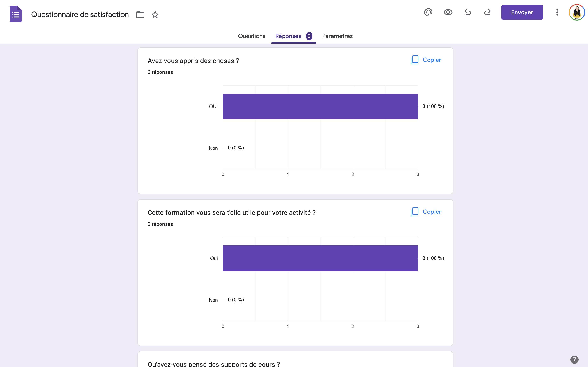Click the redo arrow icon
Image resolution: width=588 pixels, height=367 pixels.
[x=487, y=12]
